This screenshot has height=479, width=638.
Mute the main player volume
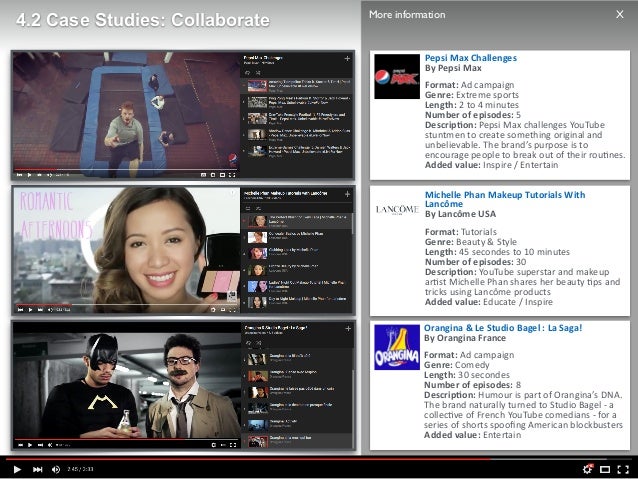(x=57, y=468)
